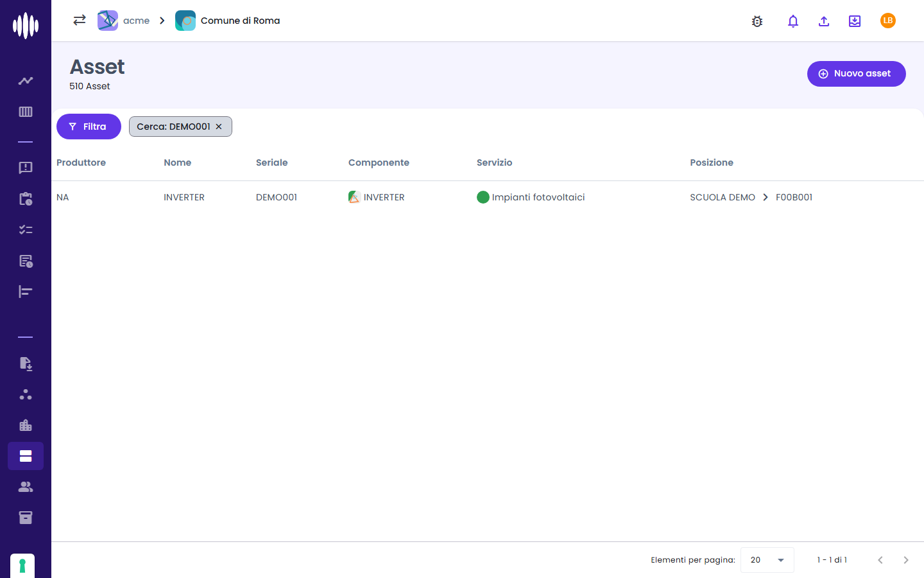Open the feedback message sidebar icon
The image size is (924, 578).
pos(26,168)
